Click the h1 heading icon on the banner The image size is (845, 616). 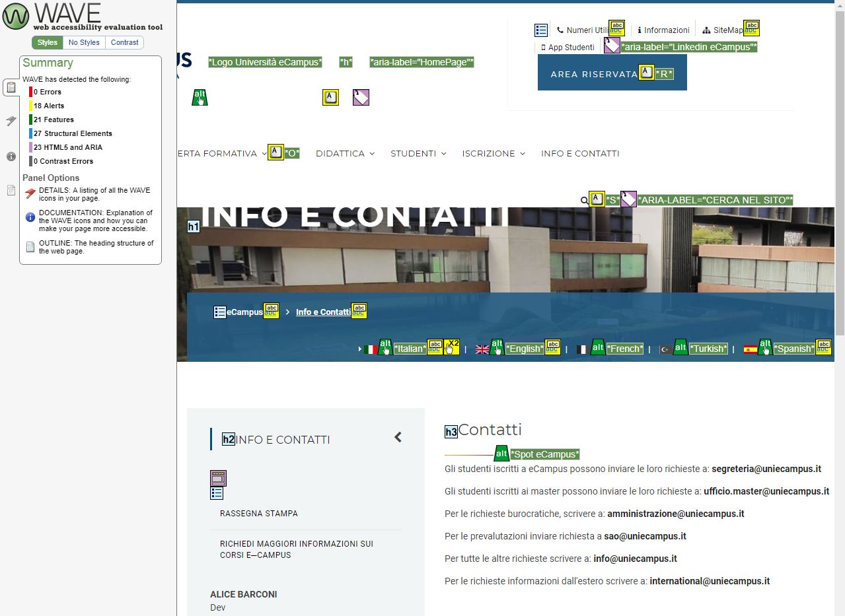(194, 226)
